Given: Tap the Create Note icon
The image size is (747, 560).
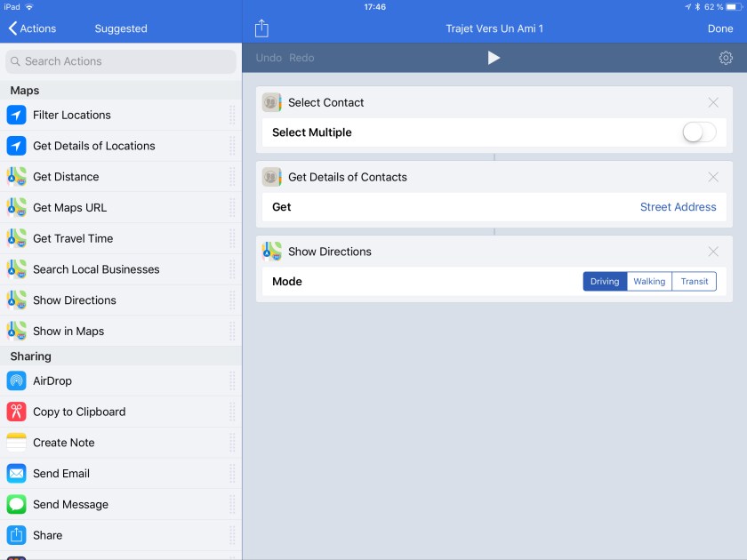Looking at the screenshot, I should (17, 443).
